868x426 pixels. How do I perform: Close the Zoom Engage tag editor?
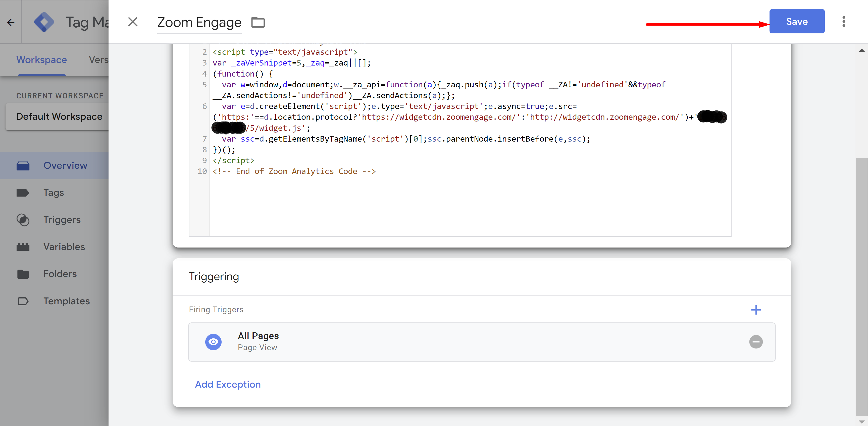click(133, 22)
